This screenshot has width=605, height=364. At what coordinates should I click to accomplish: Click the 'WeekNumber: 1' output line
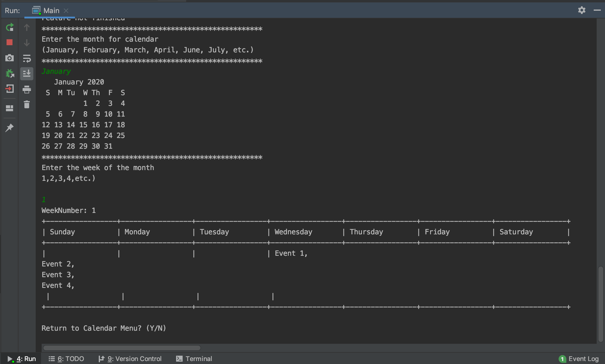69,211
